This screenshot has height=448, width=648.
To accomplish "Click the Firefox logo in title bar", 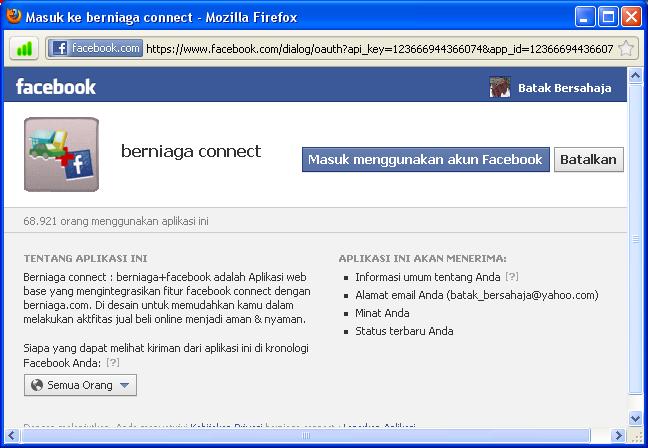I will [14, 17].
